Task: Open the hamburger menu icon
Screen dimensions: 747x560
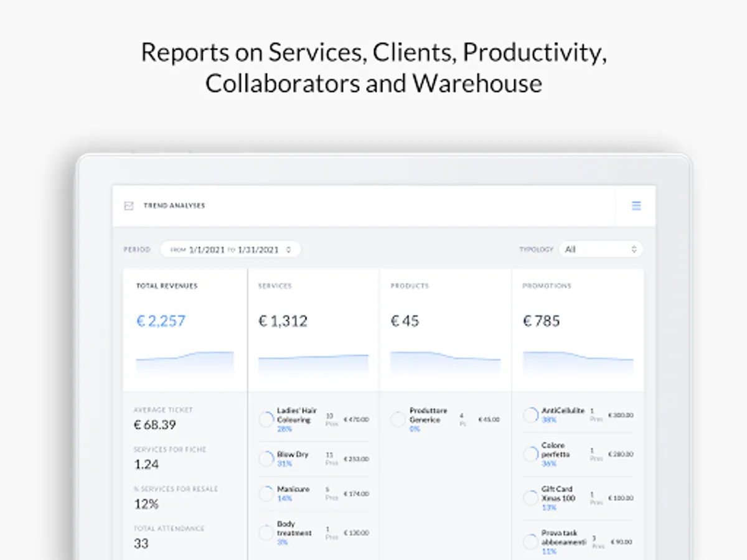Action: [636, 206]
